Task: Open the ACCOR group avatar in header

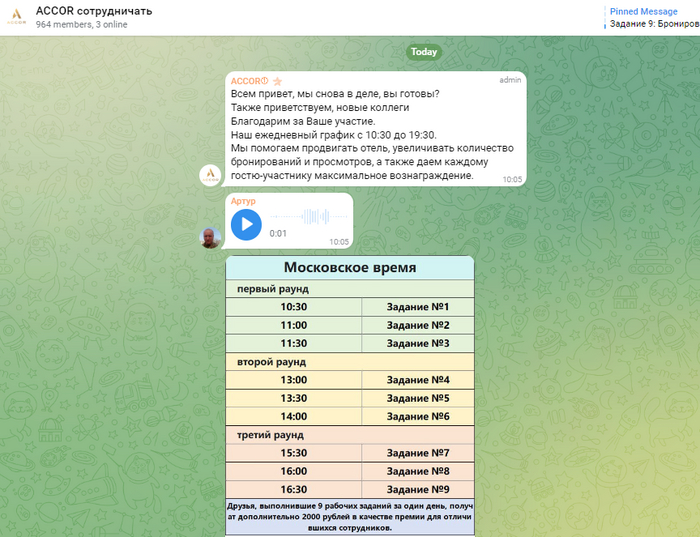Action: (17, 17)
